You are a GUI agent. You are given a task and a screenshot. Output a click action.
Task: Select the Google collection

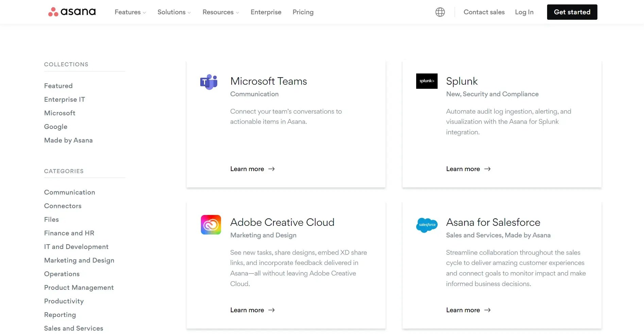(x=55, y=127)
